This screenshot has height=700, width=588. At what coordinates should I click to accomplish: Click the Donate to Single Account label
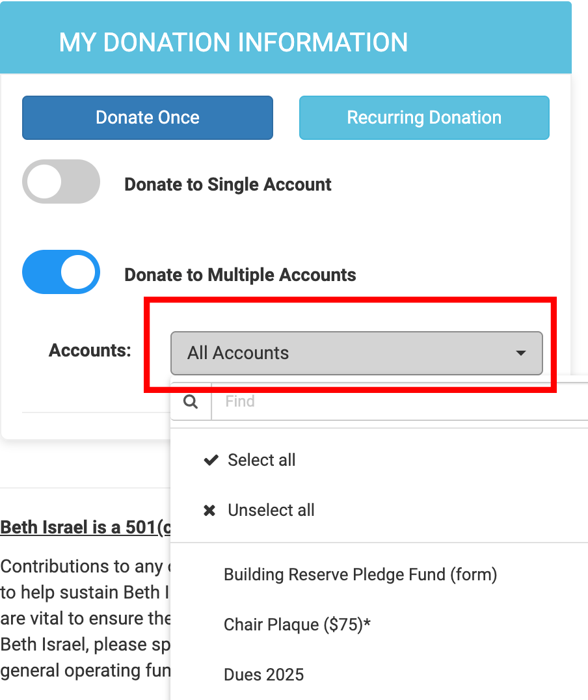228,185
